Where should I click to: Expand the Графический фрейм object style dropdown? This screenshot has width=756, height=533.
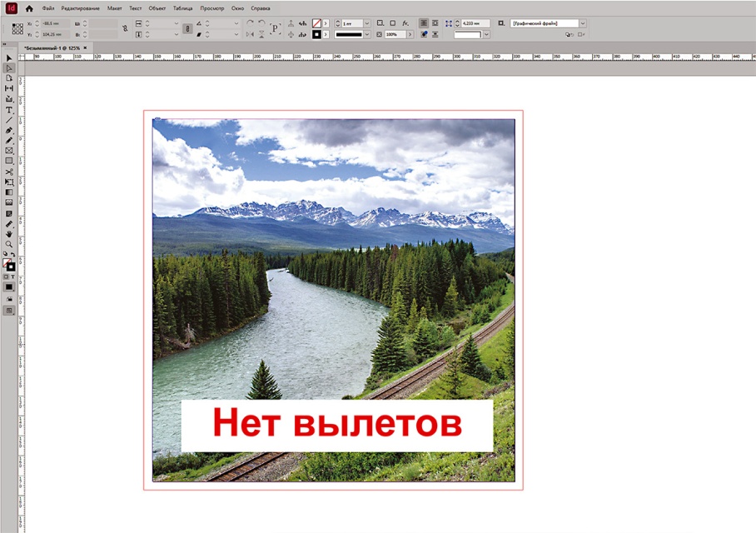[x=580, y=23]
